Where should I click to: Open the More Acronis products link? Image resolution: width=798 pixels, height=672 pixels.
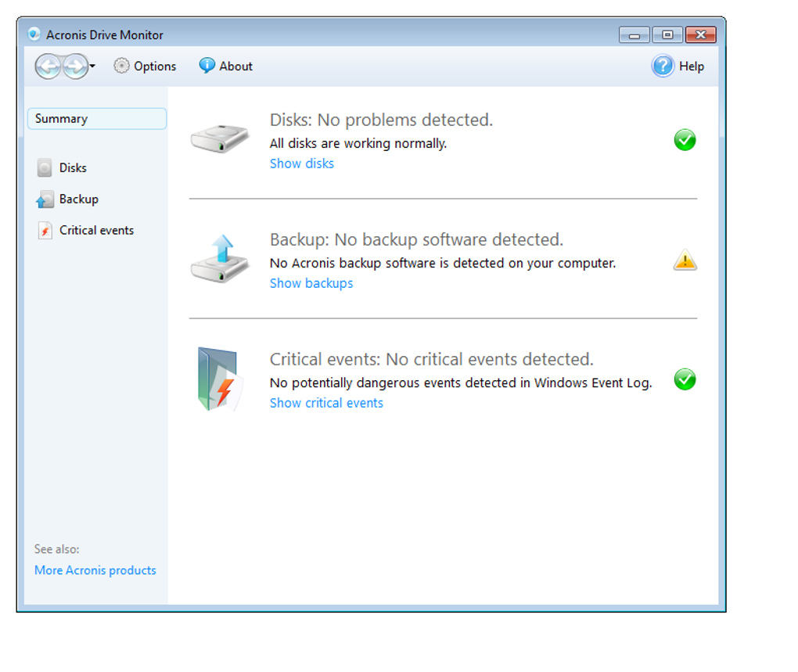click(x=95, y=570)
